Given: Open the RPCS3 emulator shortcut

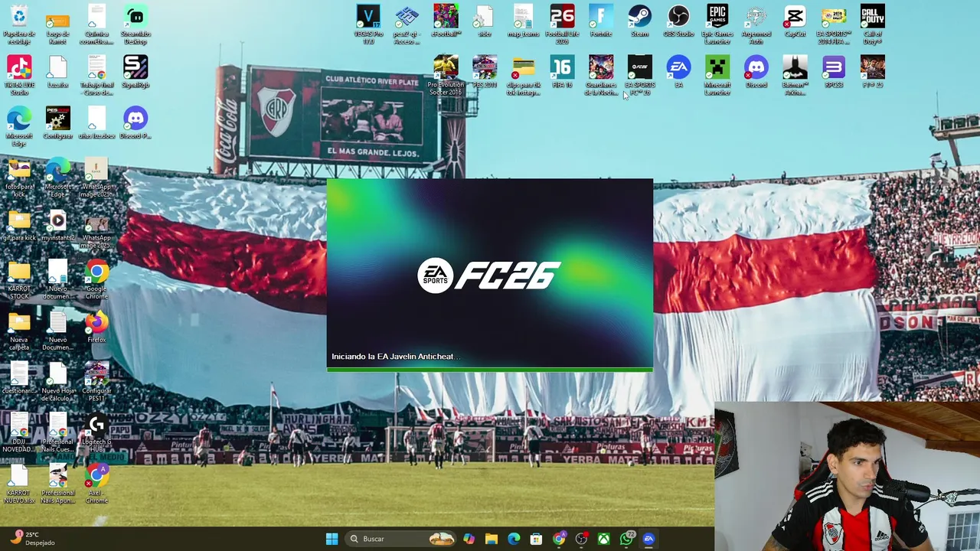Looking at the screenshot, I should pyautogui.click(x=834, y=73).
